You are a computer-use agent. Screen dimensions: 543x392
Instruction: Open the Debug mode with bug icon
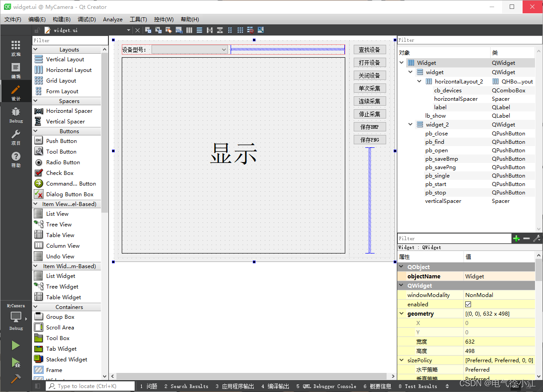point(16,115)
